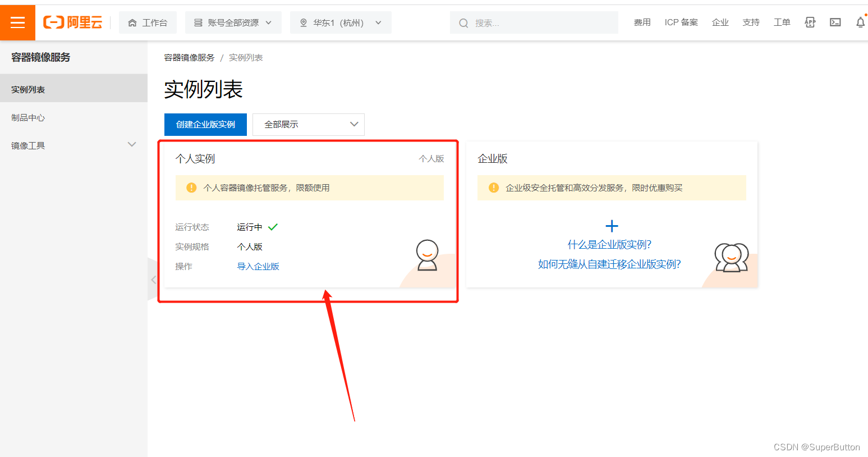868x457 pixels.
Task: Click the 镜像工具 chevron arrow
Action: pyautogui.click(x=132, y=145)
